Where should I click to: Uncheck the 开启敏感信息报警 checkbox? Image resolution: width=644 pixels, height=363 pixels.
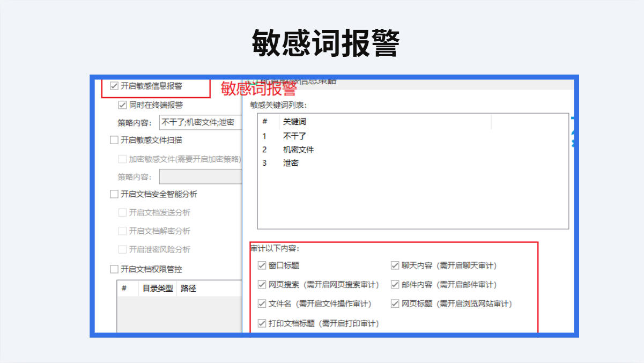point(114,86)
